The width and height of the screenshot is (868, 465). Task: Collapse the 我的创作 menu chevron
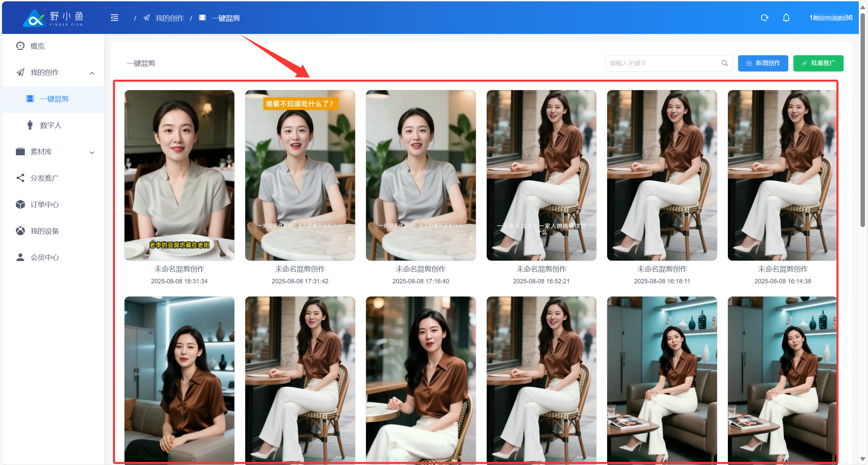[92, 73]
